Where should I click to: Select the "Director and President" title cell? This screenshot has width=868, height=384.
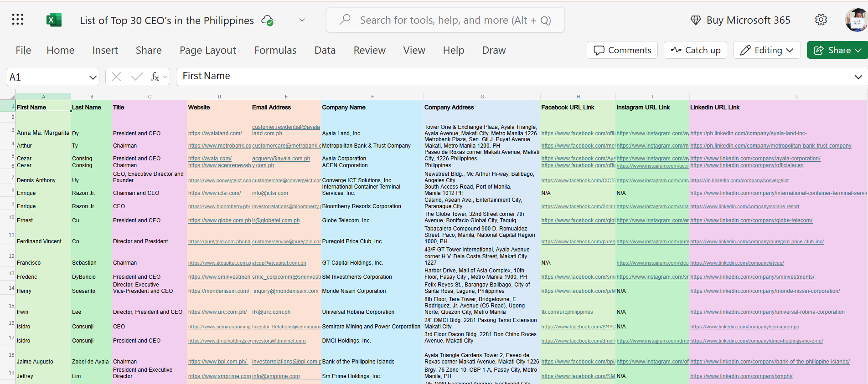tap(150, 236)
